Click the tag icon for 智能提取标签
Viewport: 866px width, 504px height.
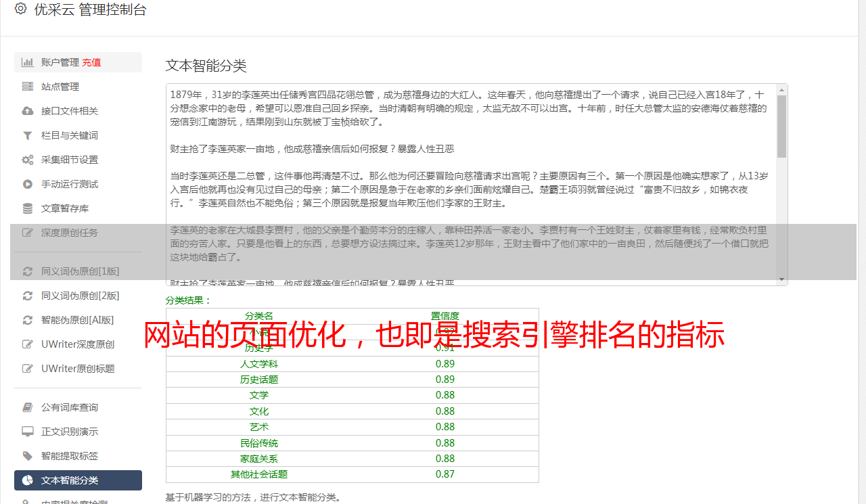click(28, 456)
